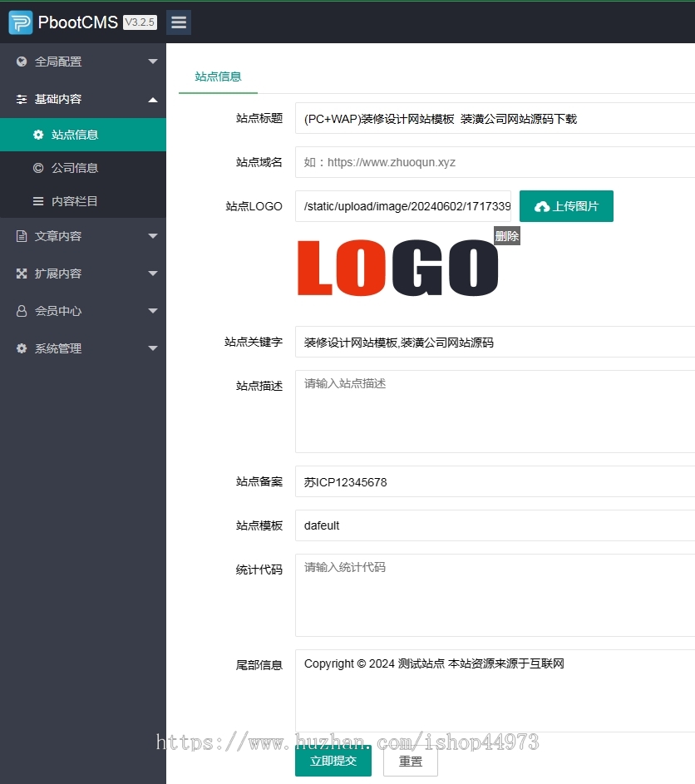Image resolution: width=695 pixels, height=784 pixels.
Task: Click the user icon beside 会员中心
Action: (x=22, y=311)
